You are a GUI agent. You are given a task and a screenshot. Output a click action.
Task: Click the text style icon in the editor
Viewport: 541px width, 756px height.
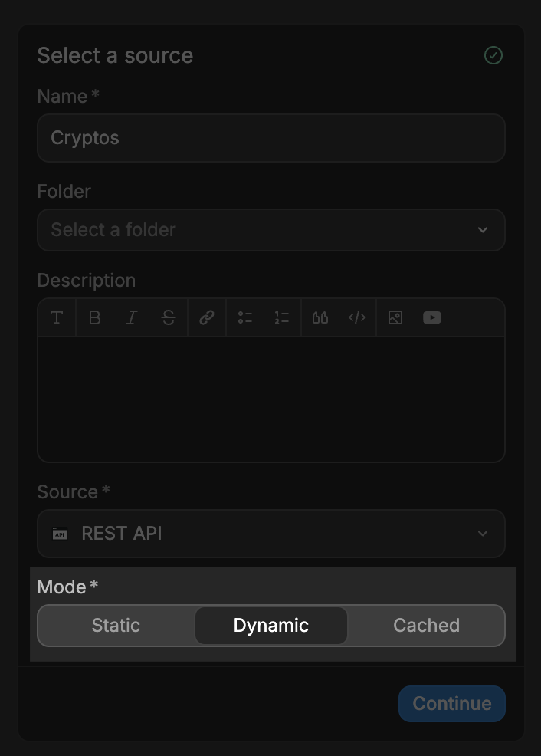pos(57,317)
